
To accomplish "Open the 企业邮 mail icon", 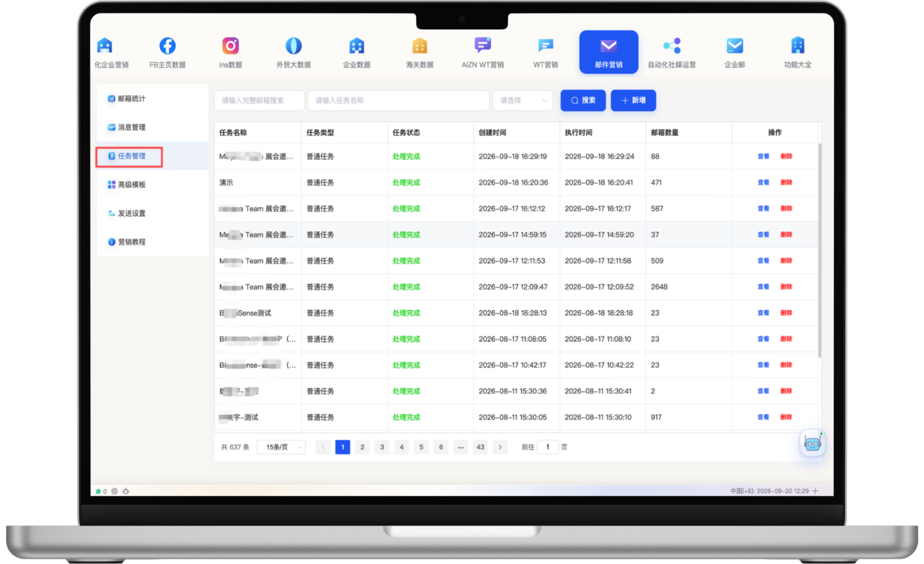I will 735,46.
